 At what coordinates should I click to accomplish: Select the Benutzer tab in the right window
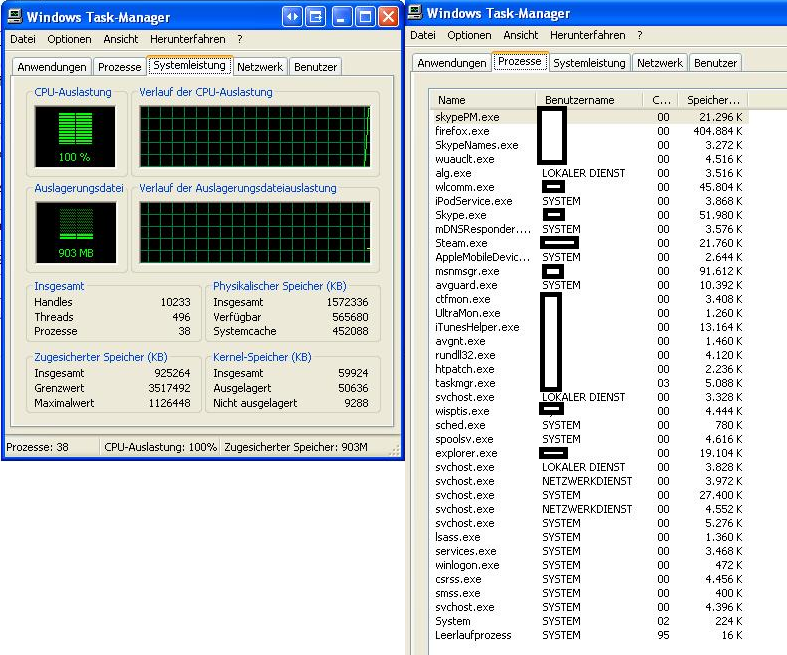[715, 63]
